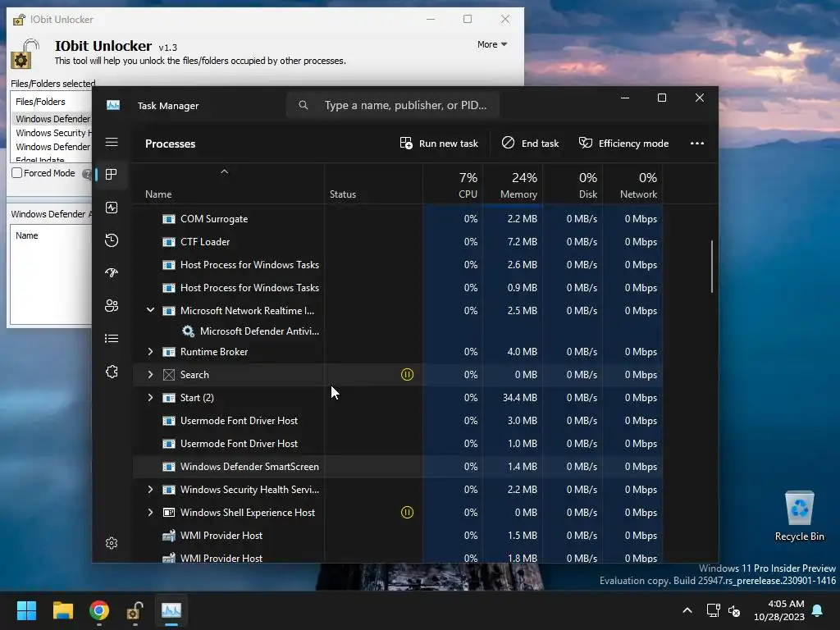Click the 34.4 MB memory value for Start
The height and width of the screenshot is (630, 840).
pyautogui.click(x=519, y=398)
